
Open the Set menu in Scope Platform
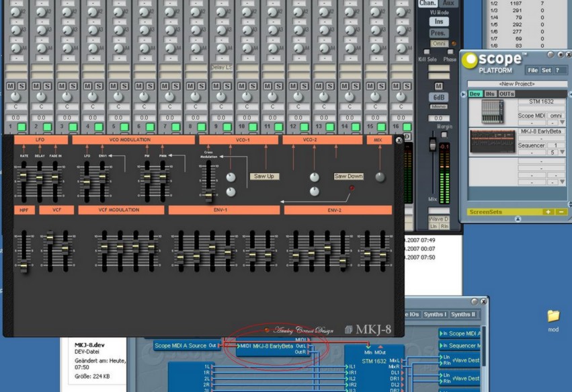[546, 70]
